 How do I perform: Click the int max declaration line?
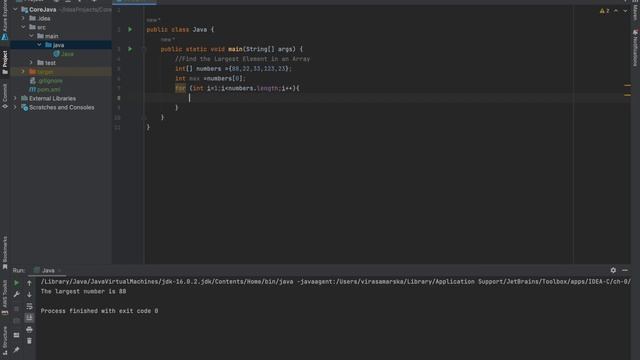coord(210,78)
